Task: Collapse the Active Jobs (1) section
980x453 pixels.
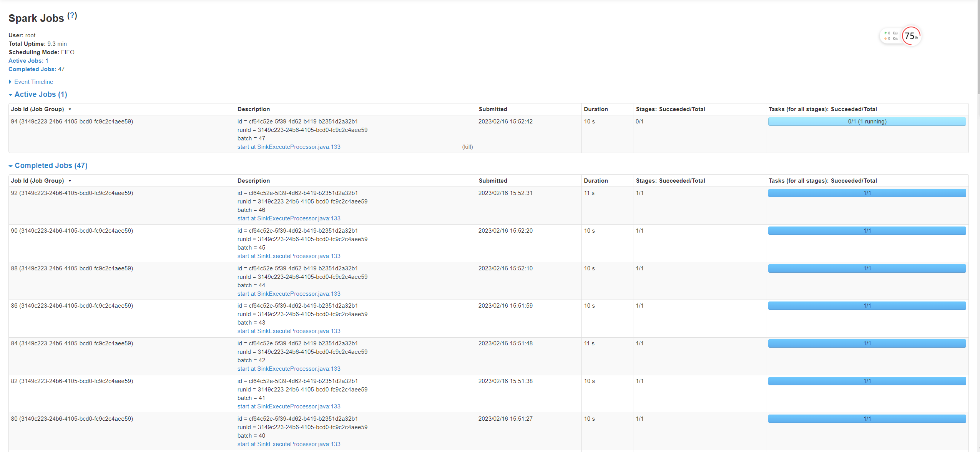Action: point(40,95)
